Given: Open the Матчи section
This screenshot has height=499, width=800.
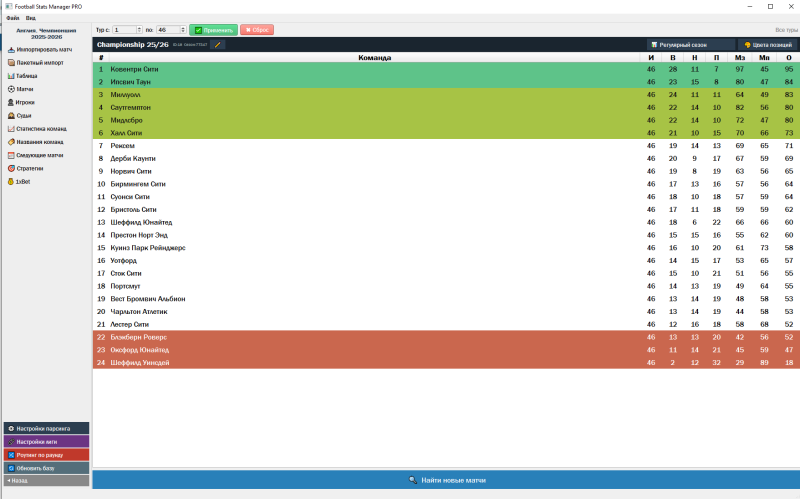Looking at the screenshot, I should pos(20,89).
